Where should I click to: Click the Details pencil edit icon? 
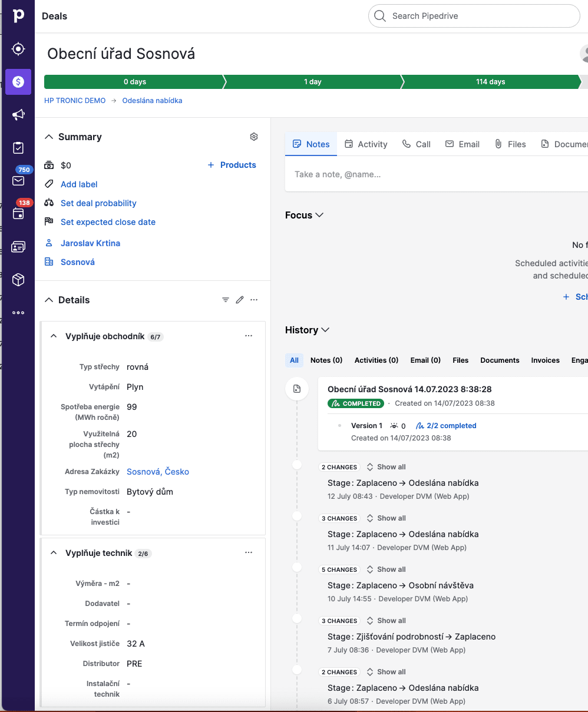pos(240,300)
